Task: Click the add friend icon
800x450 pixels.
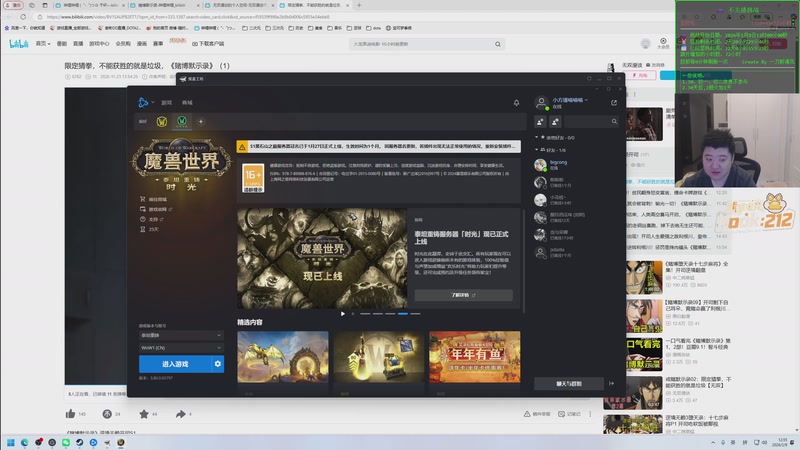Action: [x=540, y=121]
